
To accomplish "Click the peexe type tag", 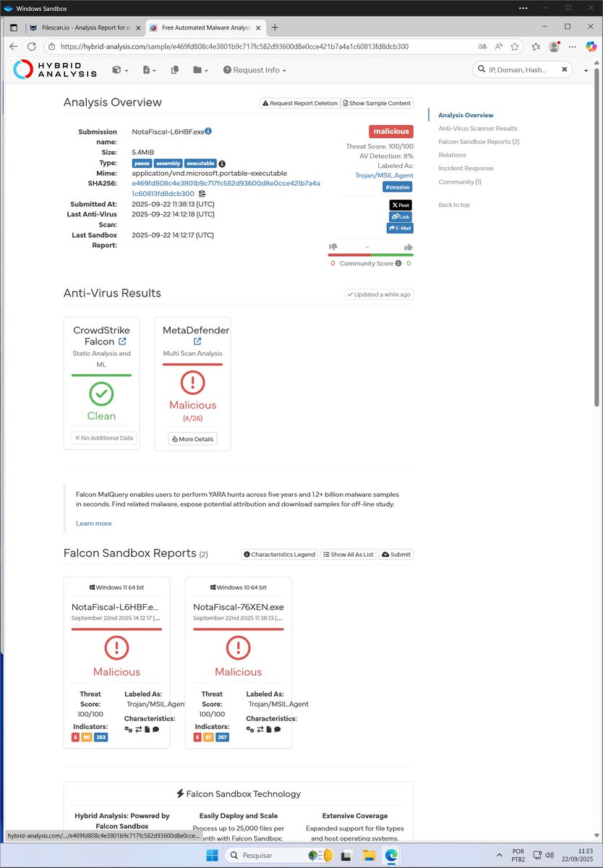I will [142, 163].
